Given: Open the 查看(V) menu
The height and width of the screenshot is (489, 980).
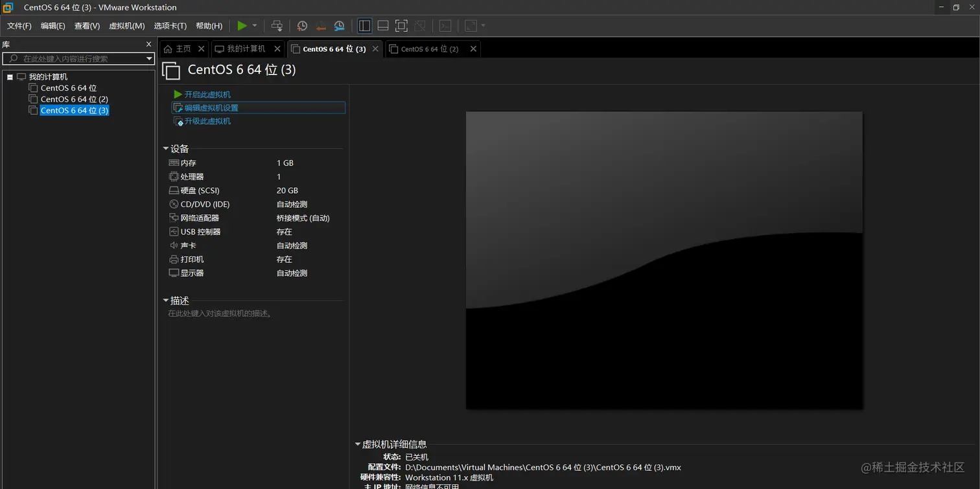Looking at the screenshot, I should [x=87, y=26].
